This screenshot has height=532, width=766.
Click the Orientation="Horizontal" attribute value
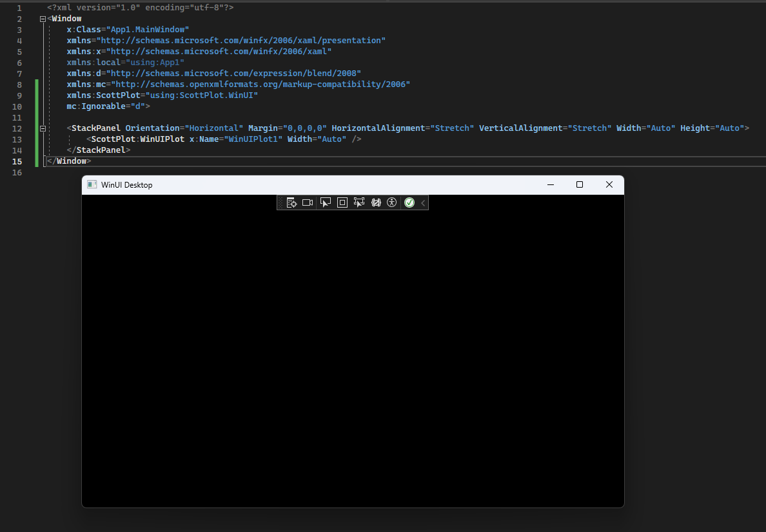214,128
